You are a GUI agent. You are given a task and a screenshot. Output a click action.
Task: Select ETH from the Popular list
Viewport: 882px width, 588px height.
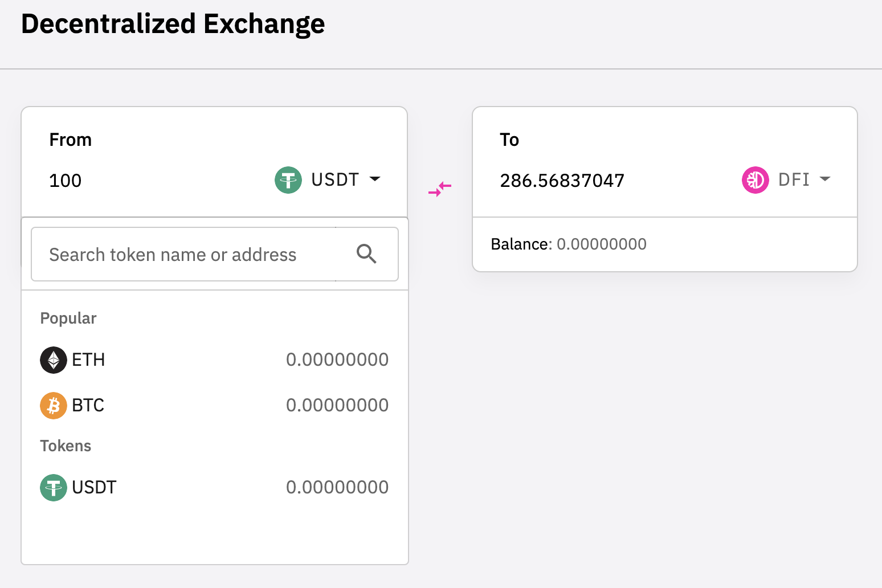coord(88,360)
